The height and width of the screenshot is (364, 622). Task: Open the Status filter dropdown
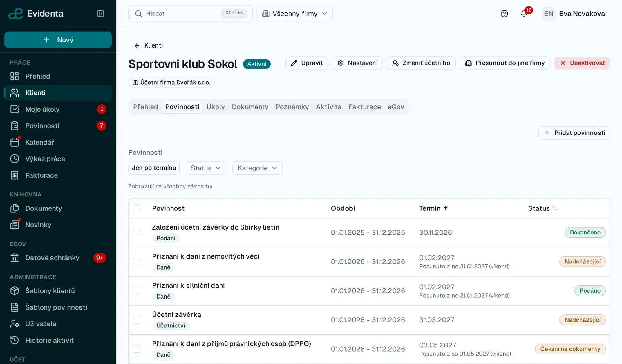pyautogui.click(x=206, y=168)
